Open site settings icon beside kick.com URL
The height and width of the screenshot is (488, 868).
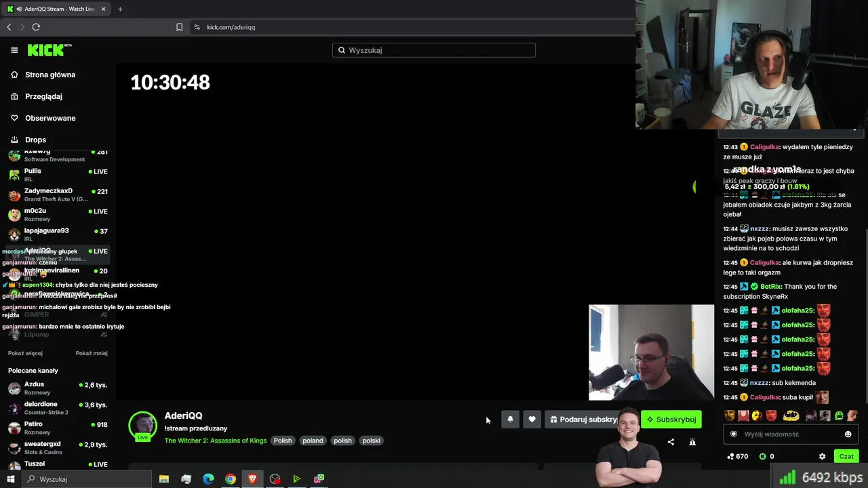(197, 27)
